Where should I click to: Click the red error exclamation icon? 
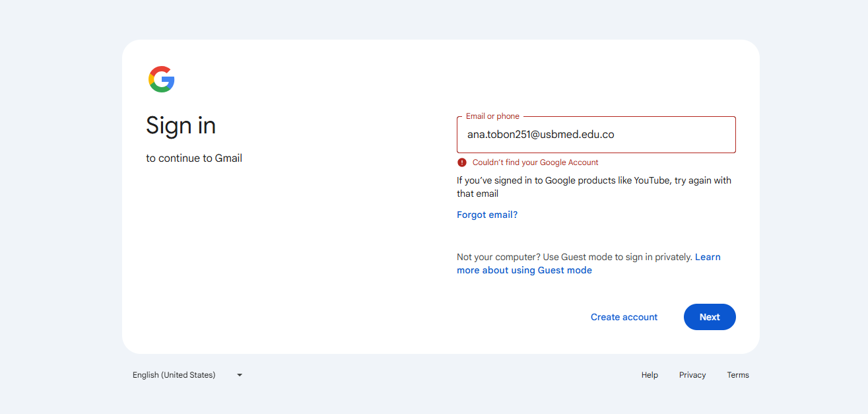pos(462,162)
